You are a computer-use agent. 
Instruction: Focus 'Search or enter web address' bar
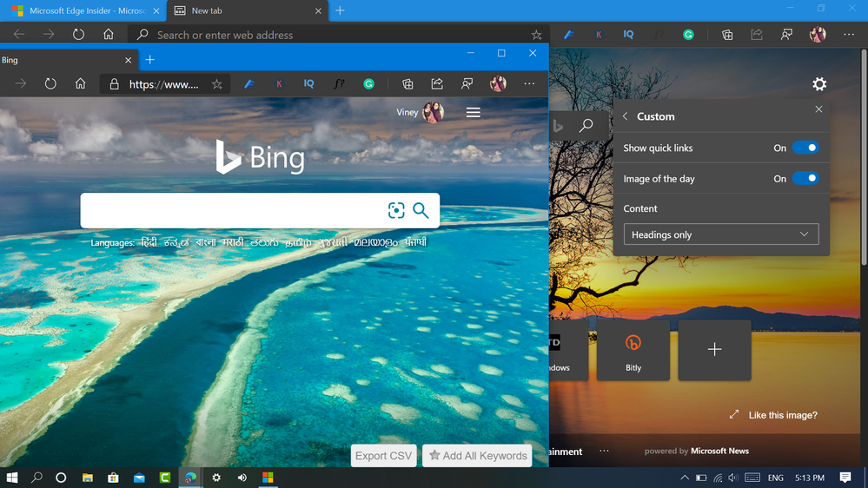coord(338,35)
